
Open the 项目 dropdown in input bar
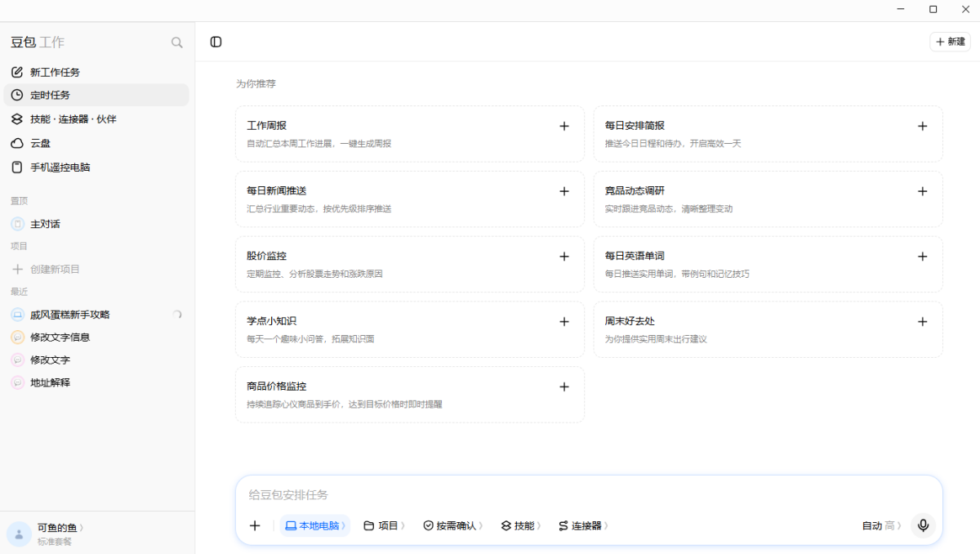pos(383,525)
